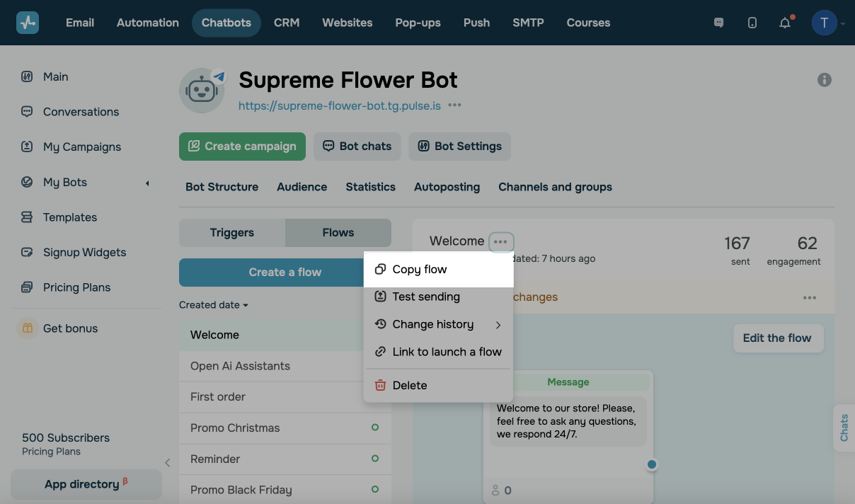Select the Promo Christmas flow
Image resolution: width=855 pixels, height=504 pixels.
pos(235,428)
